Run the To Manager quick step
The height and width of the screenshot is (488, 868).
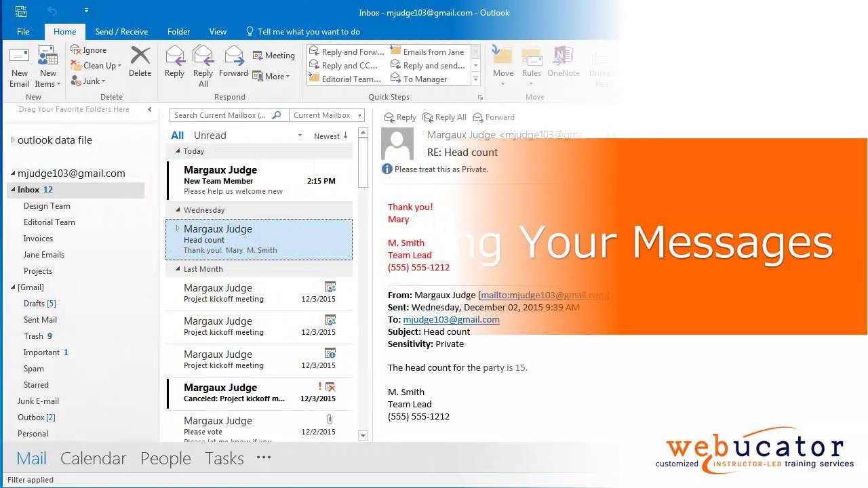click(419, 79)
